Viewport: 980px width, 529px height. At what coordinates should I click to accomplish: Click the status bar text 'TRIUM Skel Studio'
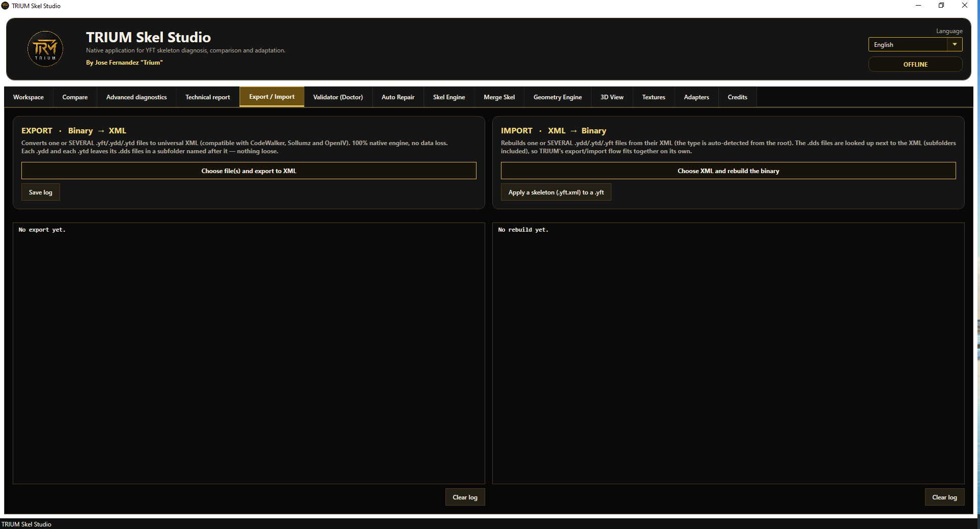pos(26,524)
